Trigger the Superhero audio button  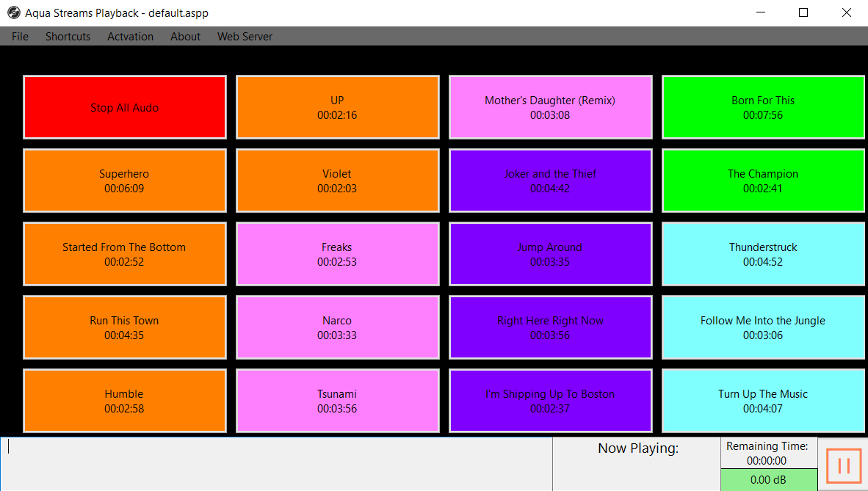click(124, 181)
